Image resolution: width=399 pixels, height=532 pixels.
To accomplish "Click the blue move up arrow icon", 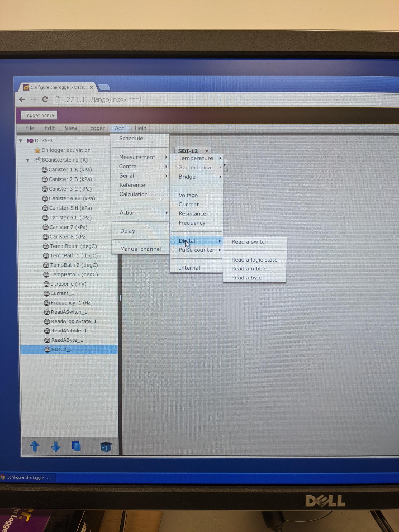I will [35, 446].
